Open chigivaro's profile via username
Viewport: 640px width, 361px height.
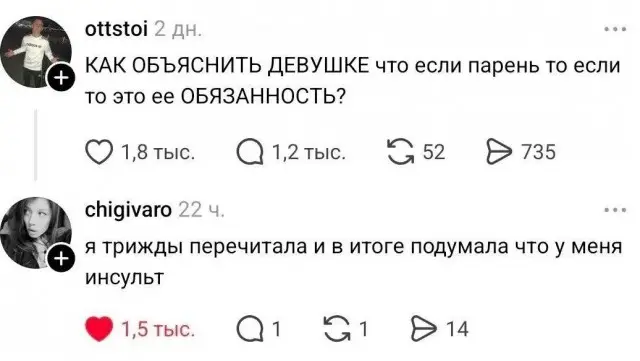point(128,210)
